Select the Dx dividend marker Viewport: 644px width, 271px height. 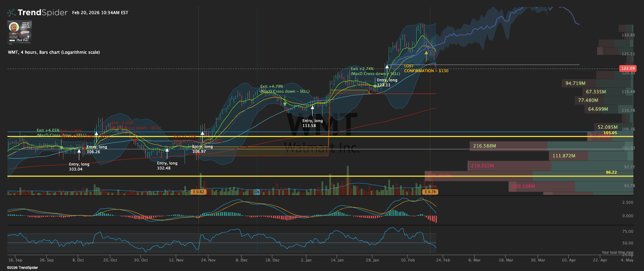pos(257,192)
